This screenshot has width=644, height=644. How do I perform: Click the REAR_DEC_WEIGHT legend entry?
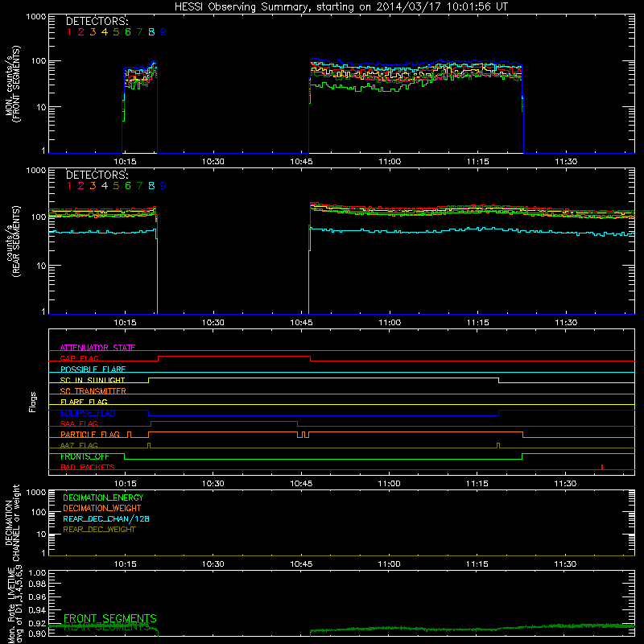[99, 530]
